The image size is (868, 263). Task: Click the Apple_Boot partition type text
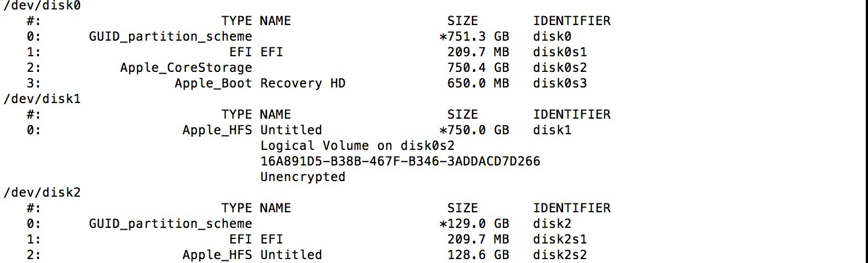click(213, 84)
